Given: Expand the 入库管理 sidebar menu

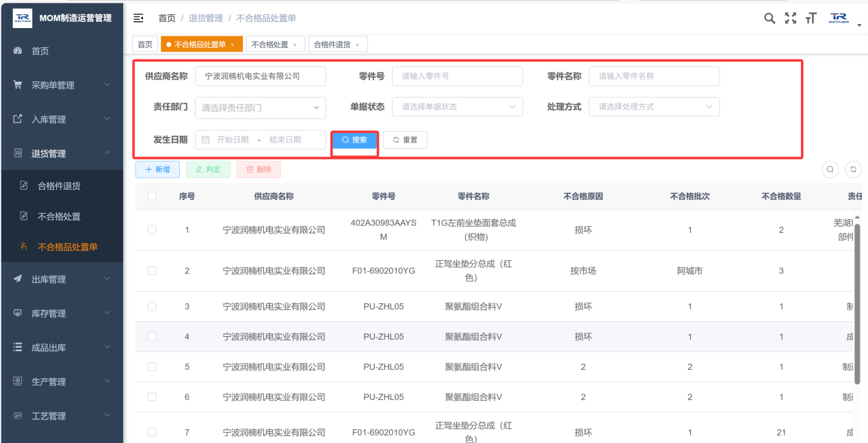Looking at the screenshot, I should coord(62,119).
